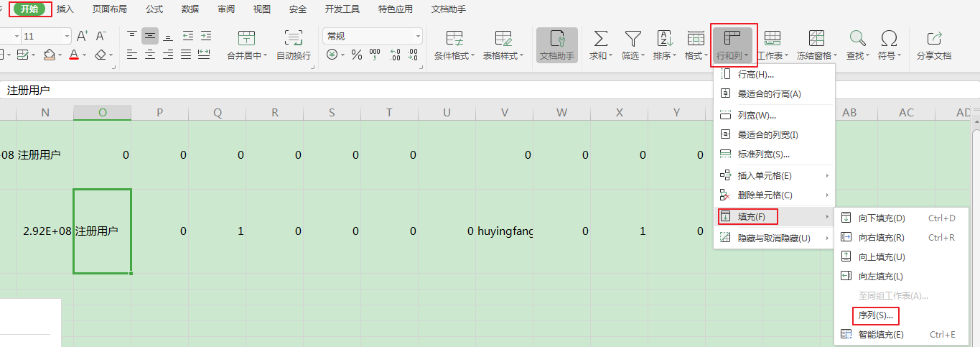The height and width of the screenshot is (347, 980).
Task: Click the red font color swatch
Action: [x=74, y=55]
